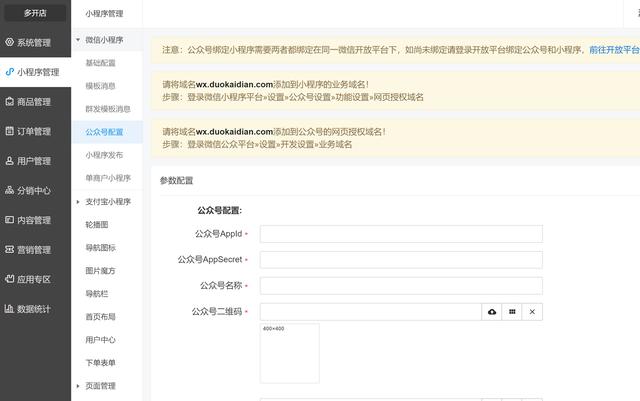The height and width of the screenshot is (401, 640).
Task: Collapse the 微信小程序 tree arrow
Action: [78, 40]
